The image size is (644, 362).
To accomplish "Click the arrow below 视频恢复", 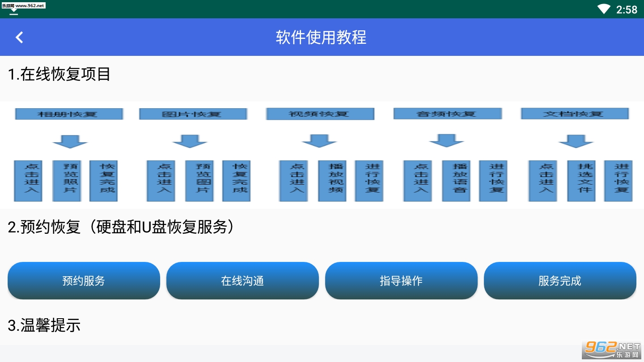I will coord(319,141).
